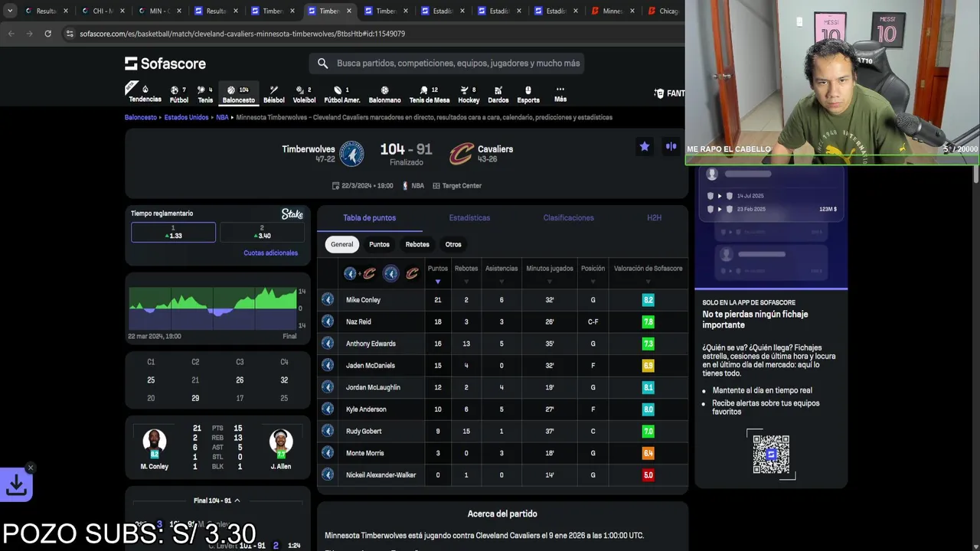Image resolution: width=980 pixels, height=551 pixels.
Task: Switch to the Chicago browser tab
Action: (x=663, y=11)
